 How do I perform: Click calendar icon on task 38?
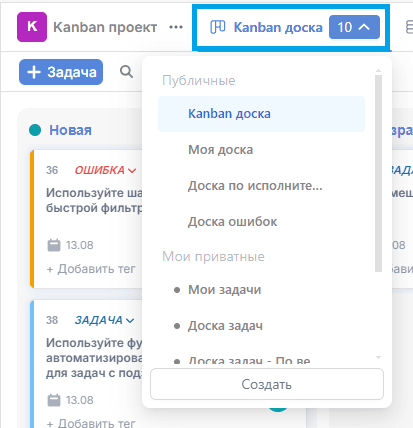point(54,400)
